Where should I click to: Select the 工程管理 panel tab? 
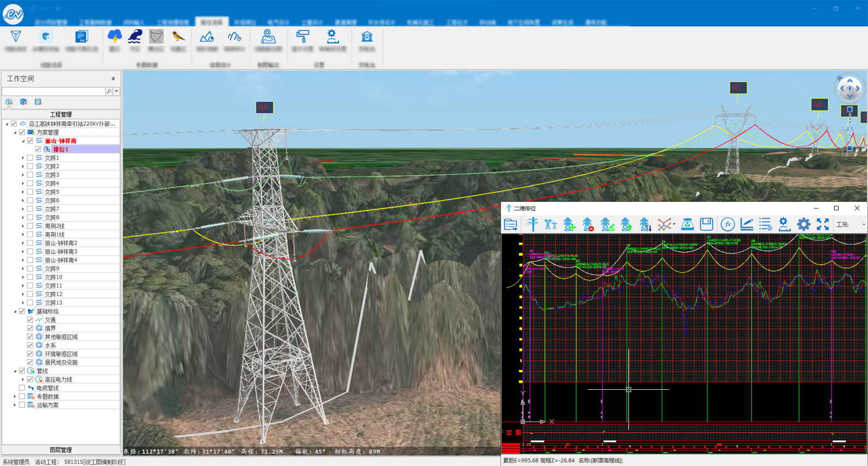[61, 115]
